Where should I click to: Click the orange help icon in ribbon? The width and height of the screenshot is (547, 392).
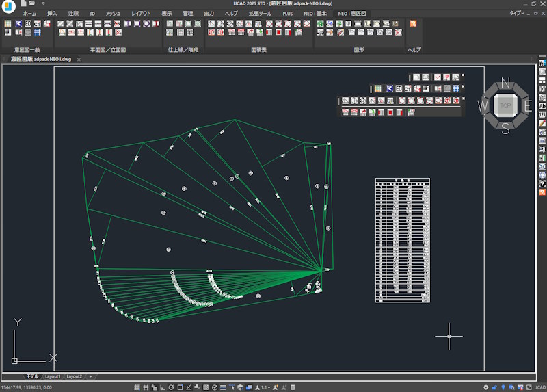413,24
